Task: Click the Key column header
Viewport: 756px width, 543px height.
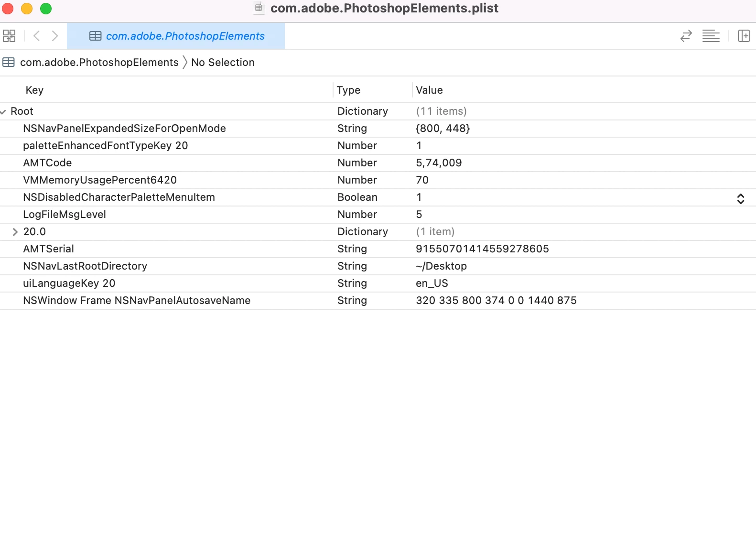Action: pos(34,90)
